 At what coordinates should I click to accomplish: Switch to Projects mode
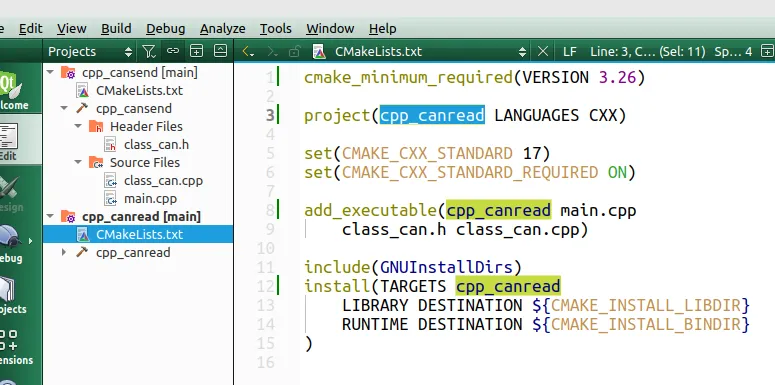13,296
